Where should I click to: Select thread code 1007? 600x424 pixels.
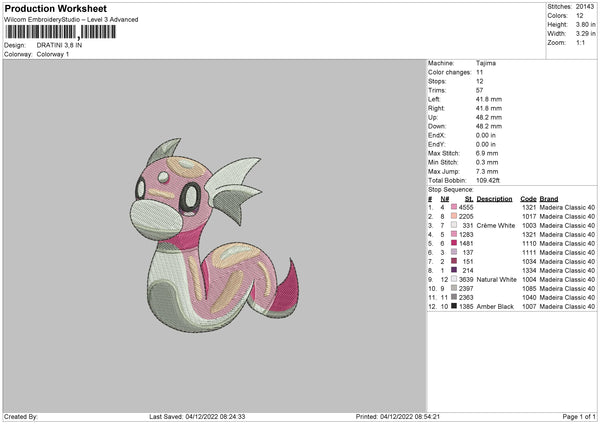529,307
